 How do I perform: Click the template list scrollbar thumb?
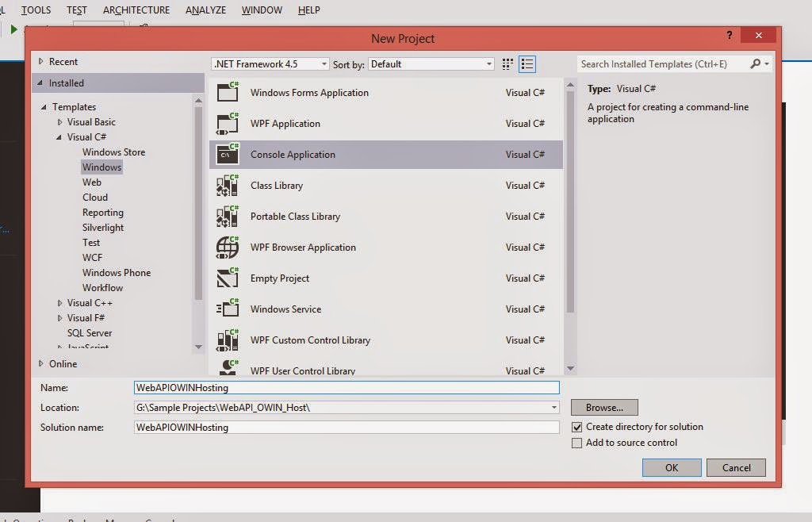coord(570,202)
